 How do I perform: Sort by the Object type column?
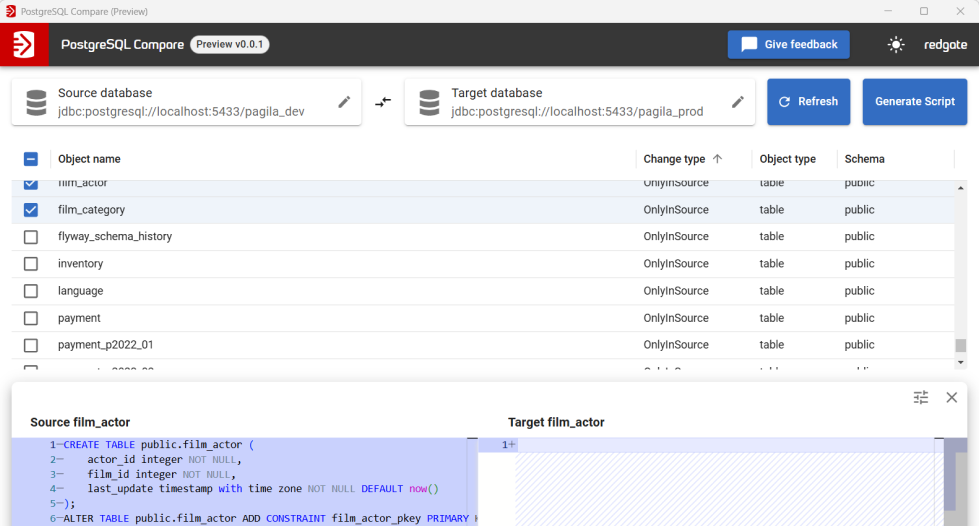click(x=787, y=159)
